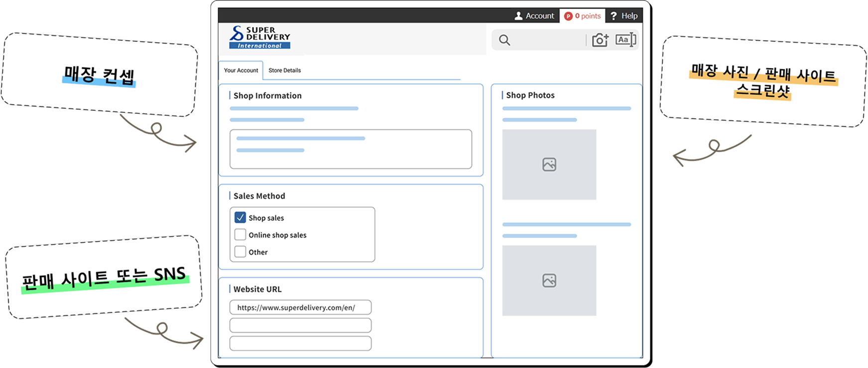Open the Help menu
Viewport: 868px width, 368px height.
point(623,16)
